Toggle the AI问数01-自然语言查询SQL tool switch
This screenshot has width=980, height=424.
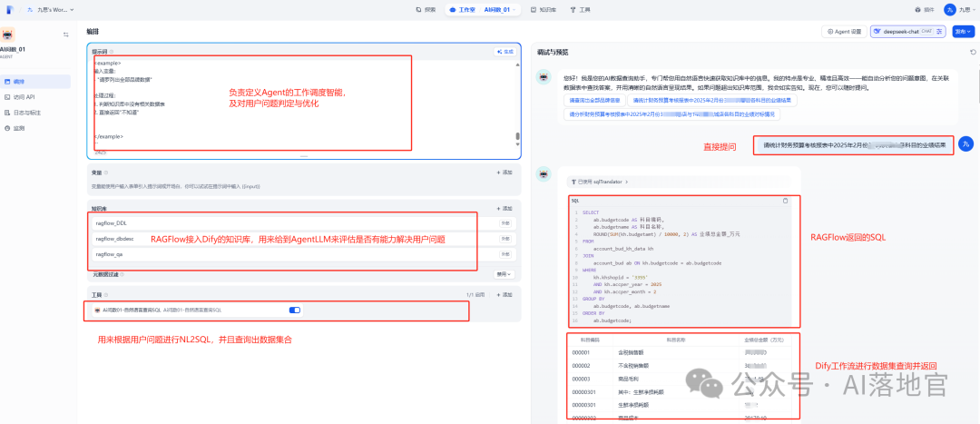pyautogui.click(x=295, y=310)
